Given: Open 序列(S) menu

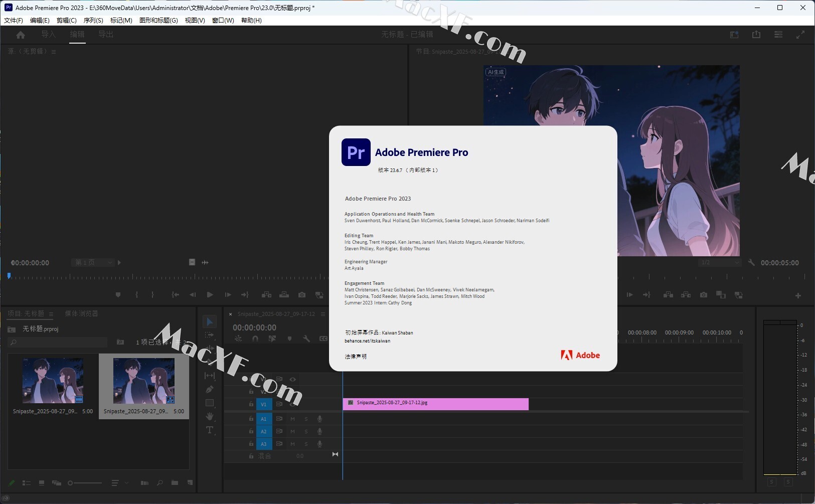Looking at the screenshot, I should [93, 21].
